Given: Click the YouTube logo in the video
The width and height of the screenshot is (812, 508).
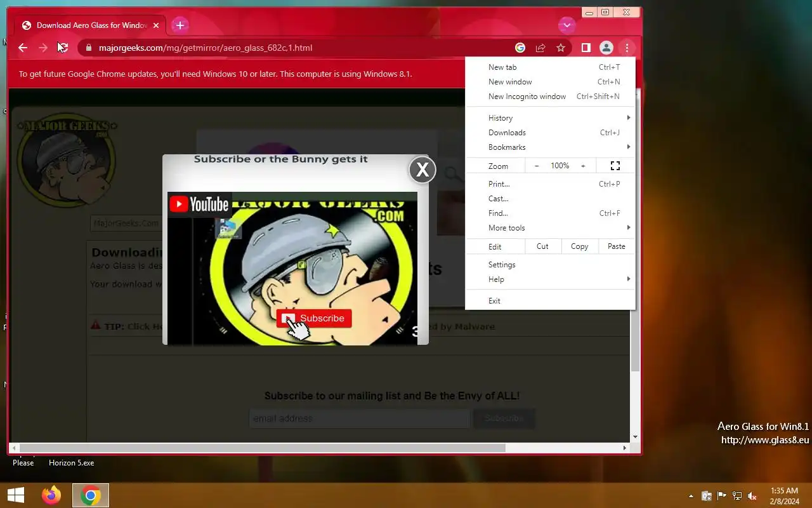Looking at the screenshot, I should (x=199, y=204).
